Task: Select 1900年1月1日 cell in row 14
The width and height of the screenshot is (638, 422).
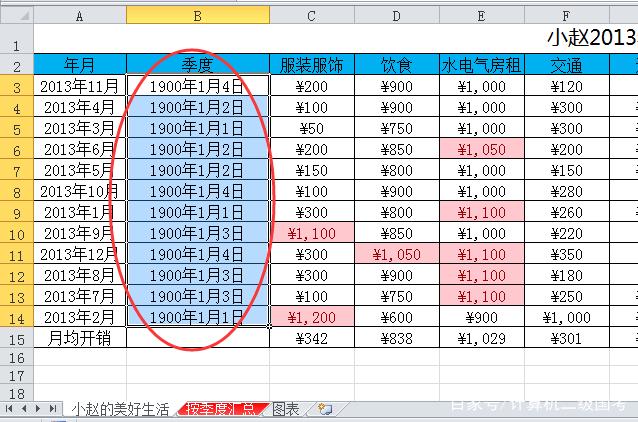Action: (x=198, y=317)
